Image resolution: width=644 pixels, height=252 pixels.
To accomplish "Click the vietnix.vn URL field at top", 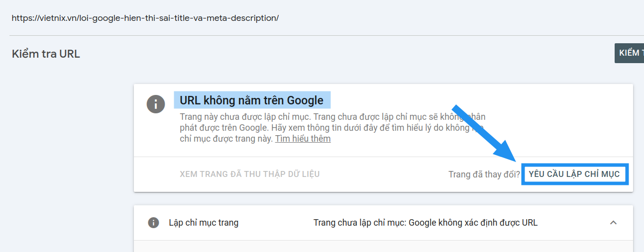I will (145, 18).
